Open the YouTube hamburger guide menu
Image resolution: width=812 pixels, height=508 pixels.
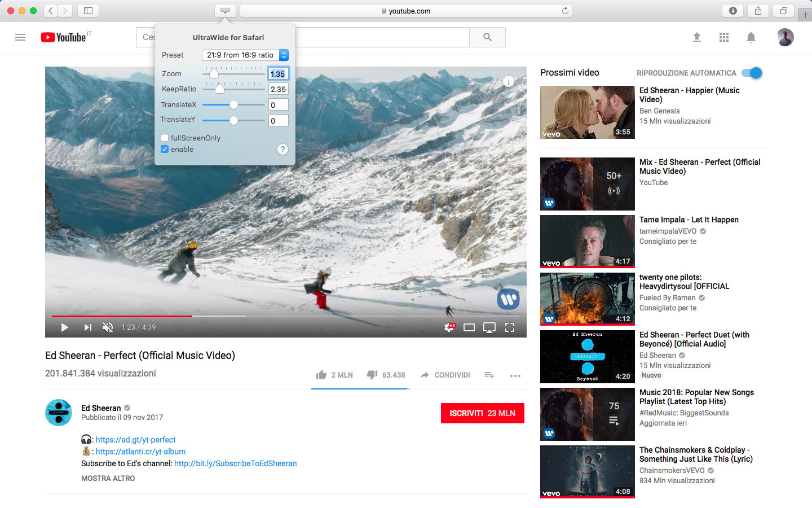pos(20,37)
